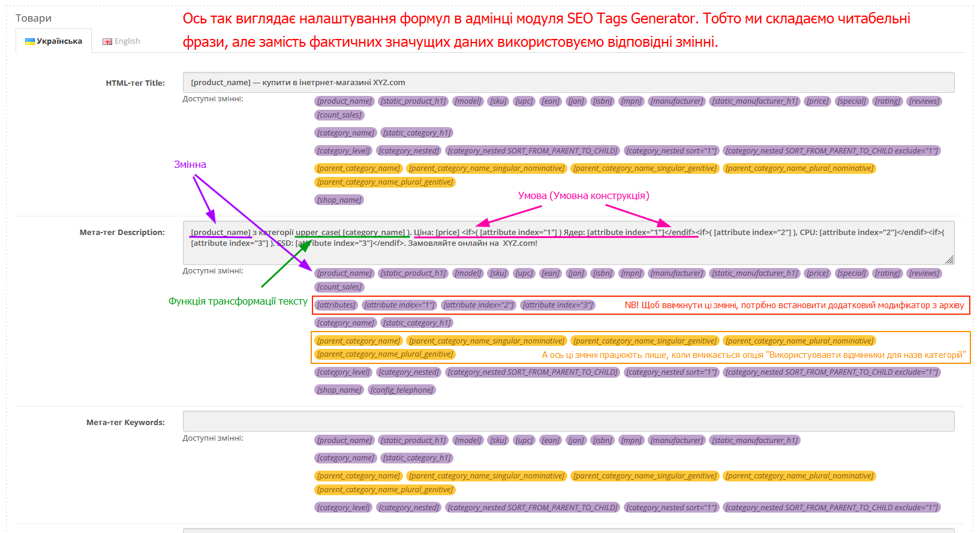Switch to the English language tab
Viewport: 980px width, 533px height.
(x=121, y=41)
